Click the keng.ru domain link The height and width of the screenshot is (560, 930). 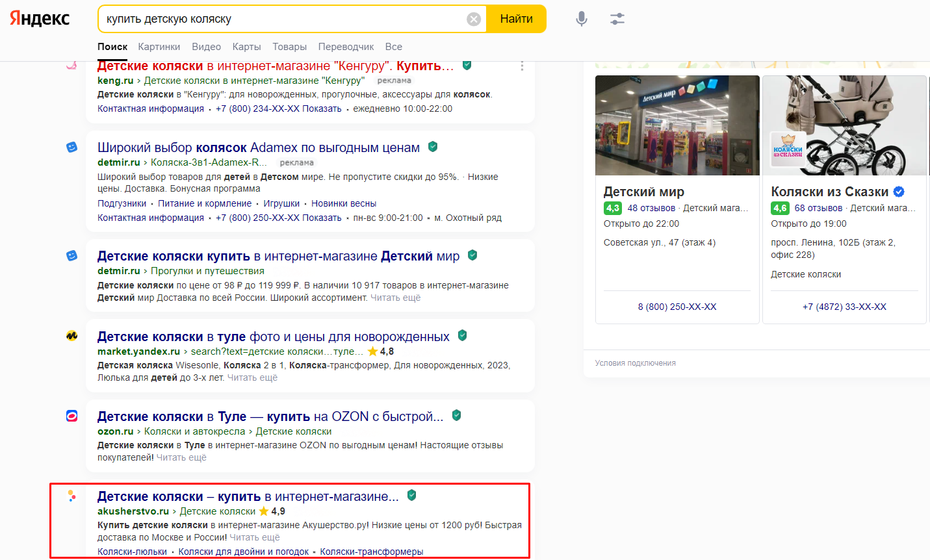115,81
